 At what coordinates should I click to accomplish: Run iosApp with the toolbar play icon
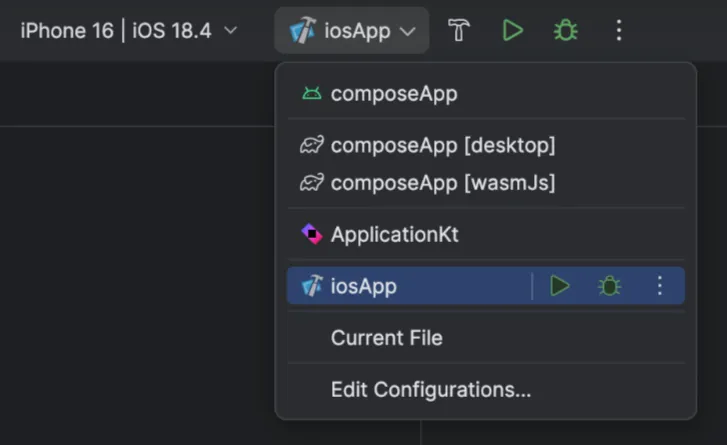click(512, 31)
